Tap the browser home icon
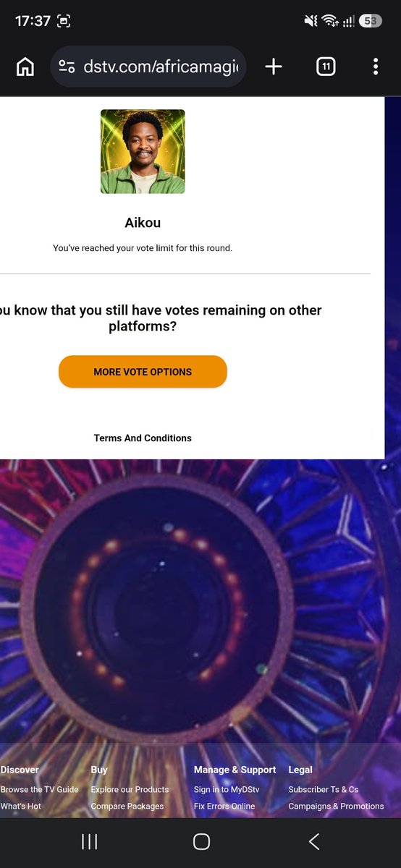Viewport: 401px width, 868px height. (25, 67)
